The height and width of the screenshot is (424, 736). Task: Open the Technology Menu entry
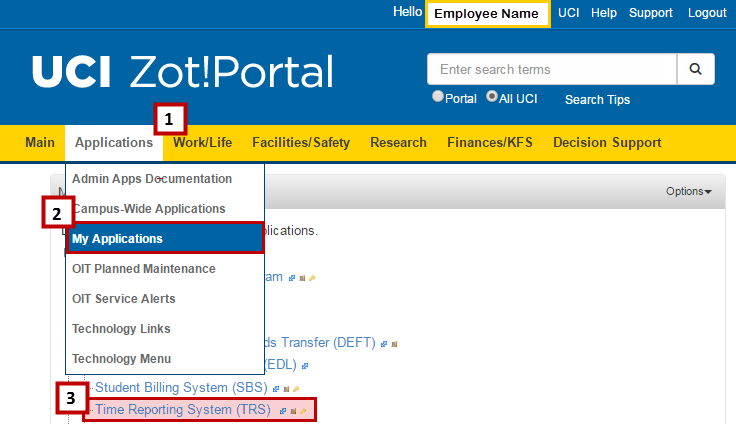click(x=165, y=359)
